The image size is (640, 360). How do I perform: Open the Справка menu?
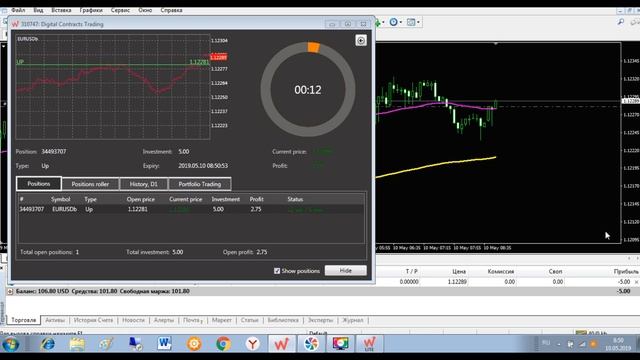point(171,10)
